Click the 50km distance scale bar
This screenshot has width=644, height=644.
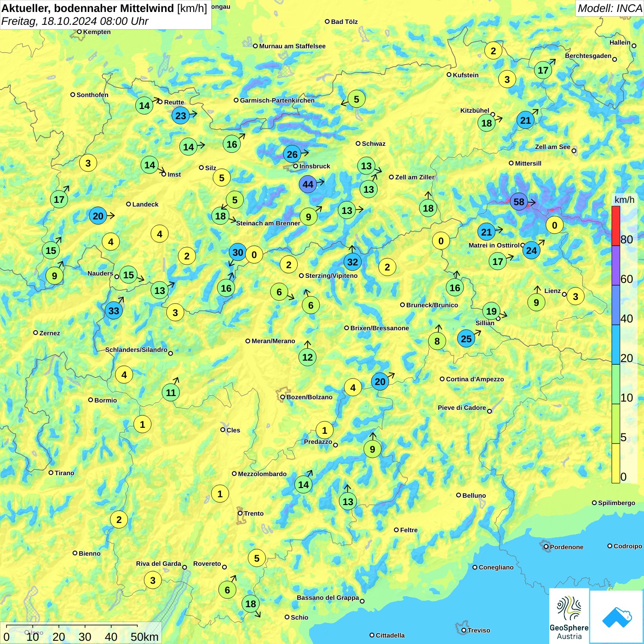click(x=71, y=626)
